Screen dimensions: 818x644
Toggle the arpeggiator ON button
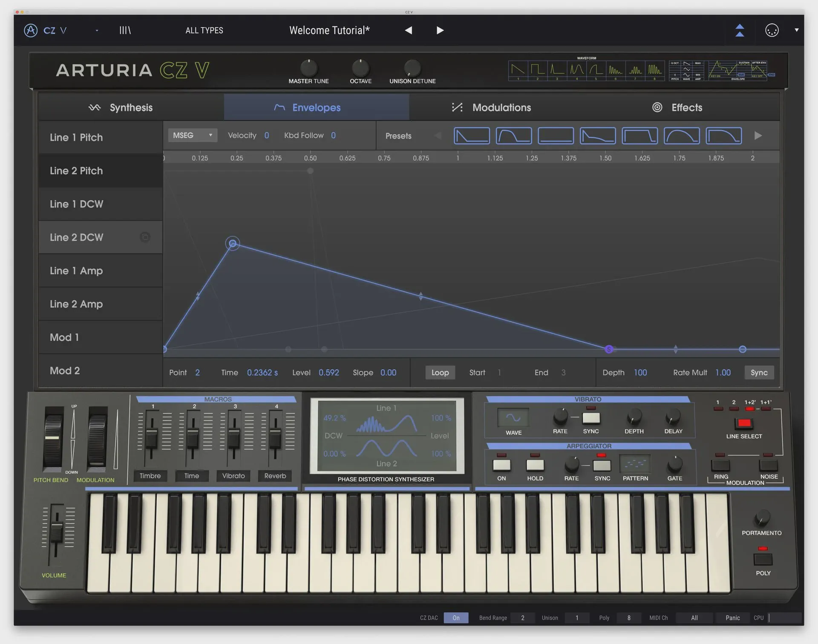(501, 465)
